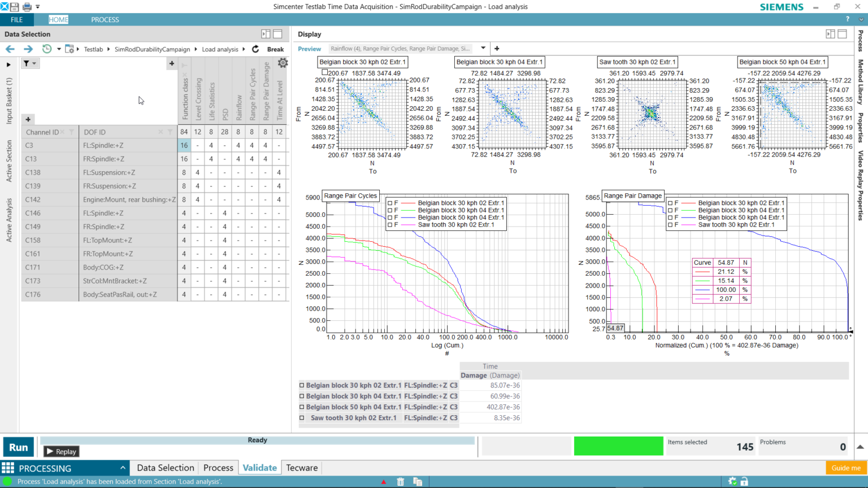Click the copy icon in the status bar
Viewport: 868px width, 488px height.
coord(418,481)
